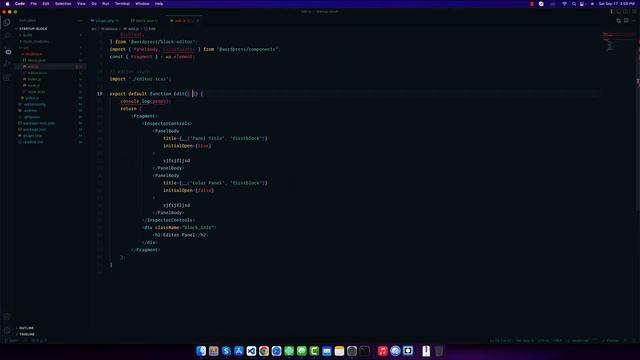Screen dimensions: 640x360
Task: Open the Manage gear in activity bar
Action: (7, 330)
